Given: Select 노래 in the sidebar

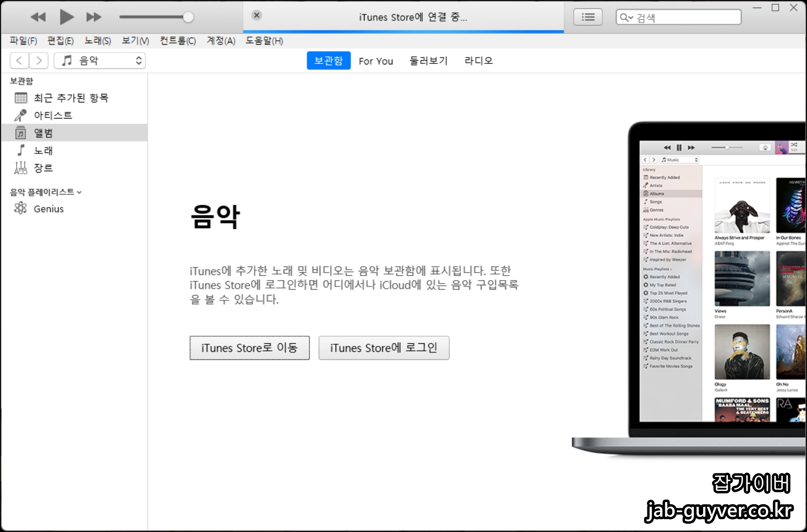Looking at the screenshot, I should pyautogui.click(x=74, y=150).
